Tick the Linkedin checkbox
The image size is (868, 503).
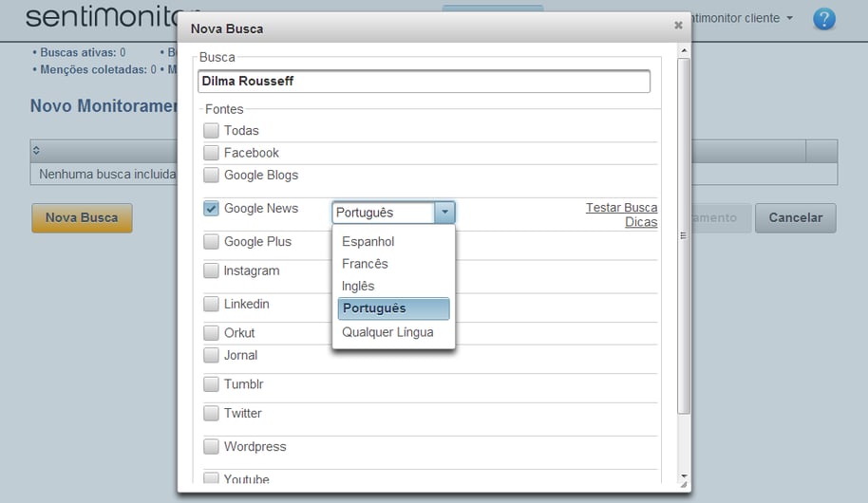tap(211, 304)
